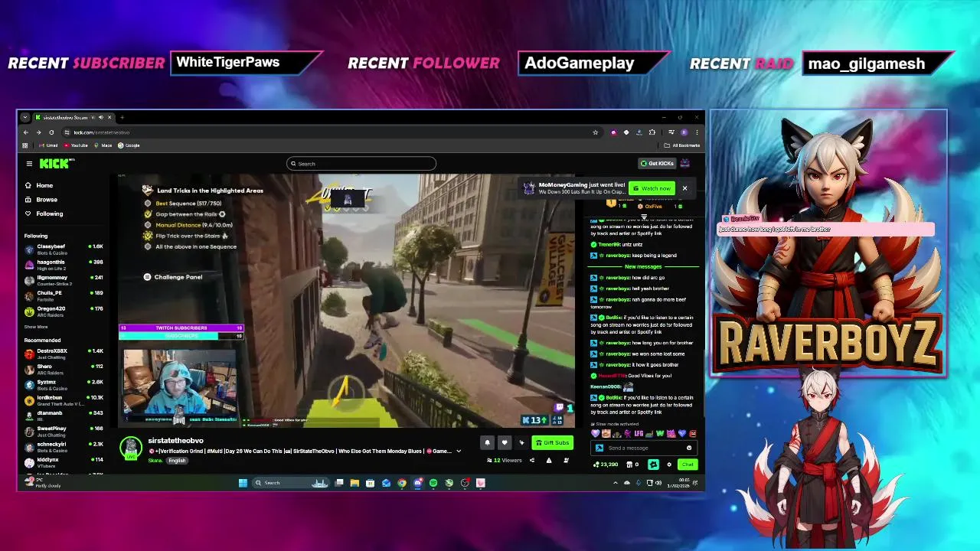The image size is (980, 551).
Task: Jump to New messages divider in chat
Action: [x=643, y=266]
